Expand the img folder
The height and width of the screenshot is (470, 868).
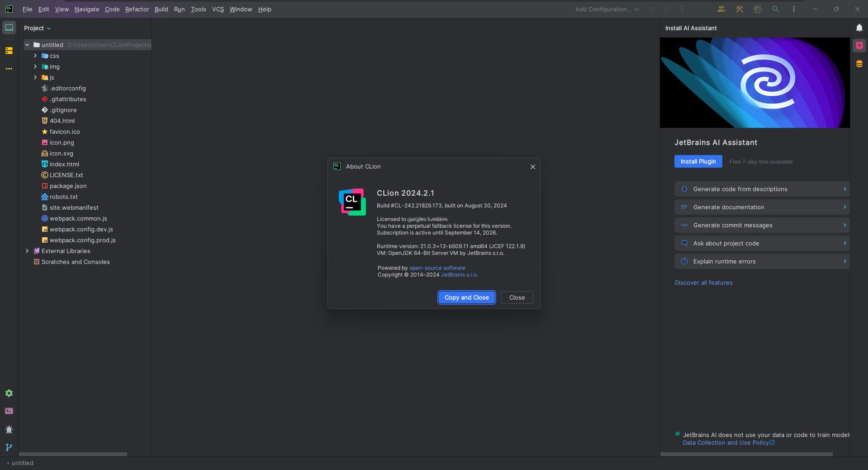pos(35,66)
